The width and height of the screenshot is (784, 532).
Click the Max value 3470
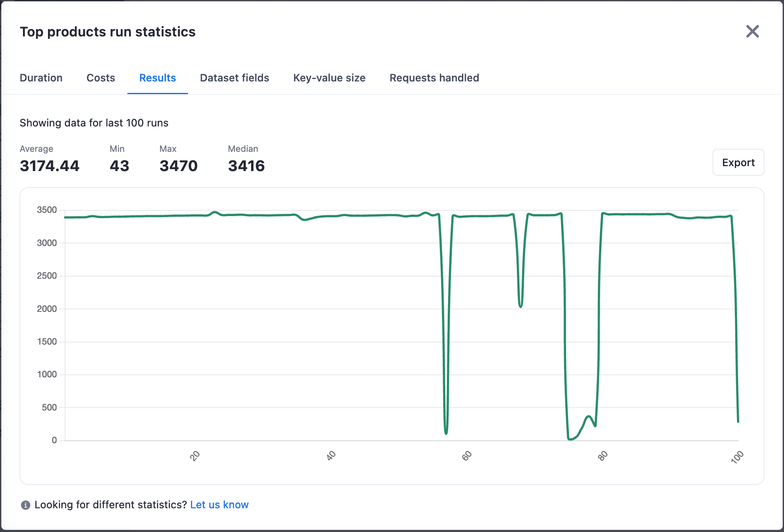point(179,166)
